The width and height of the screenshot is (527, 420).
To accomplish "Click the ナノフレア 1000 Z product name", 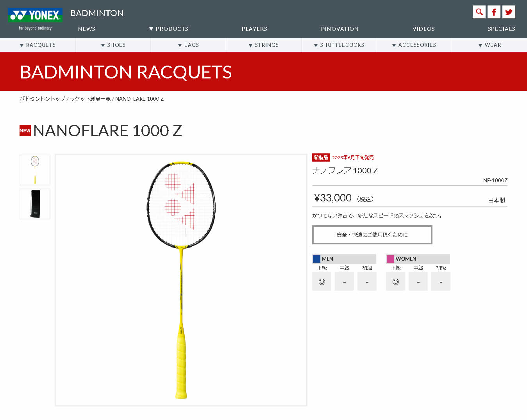I will click(x=345, y=171).
